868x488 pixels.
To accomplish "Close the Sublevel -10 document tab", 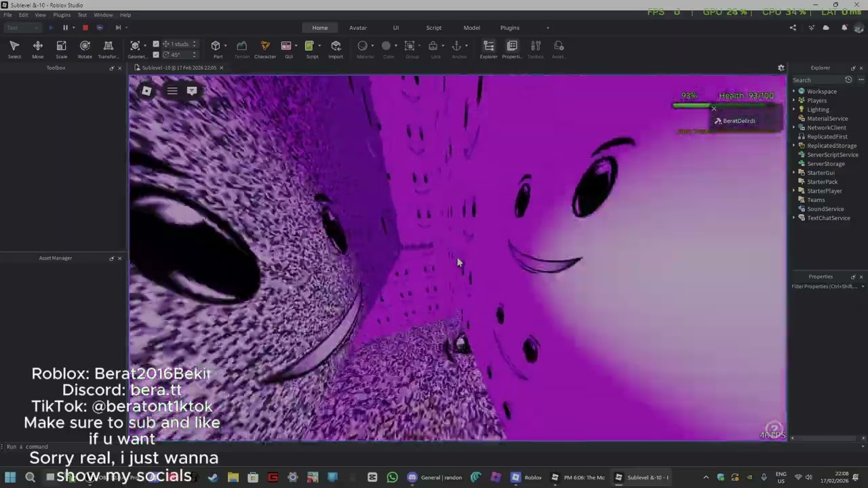I will (221, 68).
